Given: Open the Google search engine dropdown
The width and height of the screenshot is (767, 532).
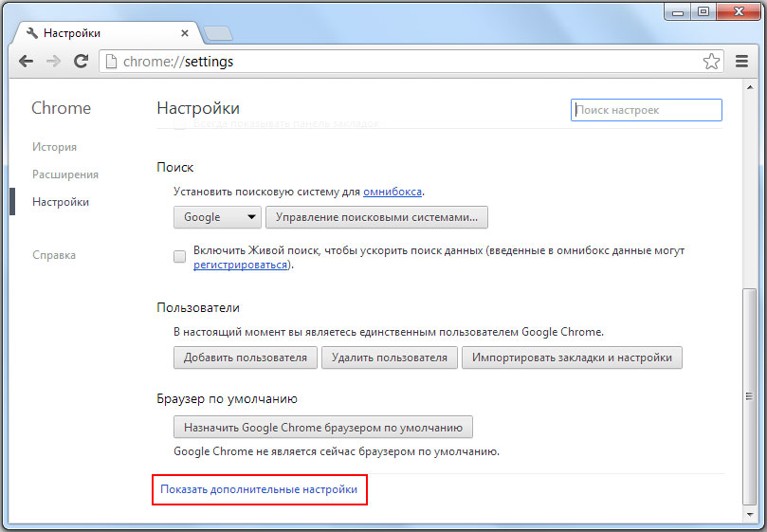Looking at the screenshot, I should click(x=217, y=217).
